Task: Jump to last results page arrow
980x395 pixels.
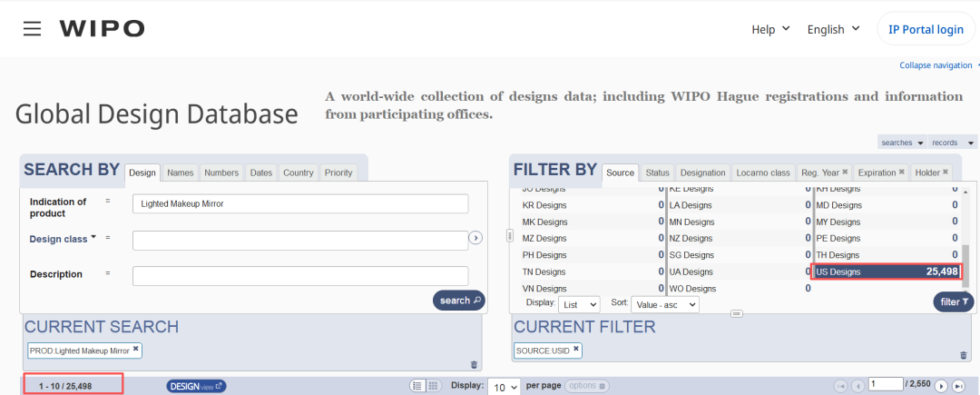Action: pos(957,386)
